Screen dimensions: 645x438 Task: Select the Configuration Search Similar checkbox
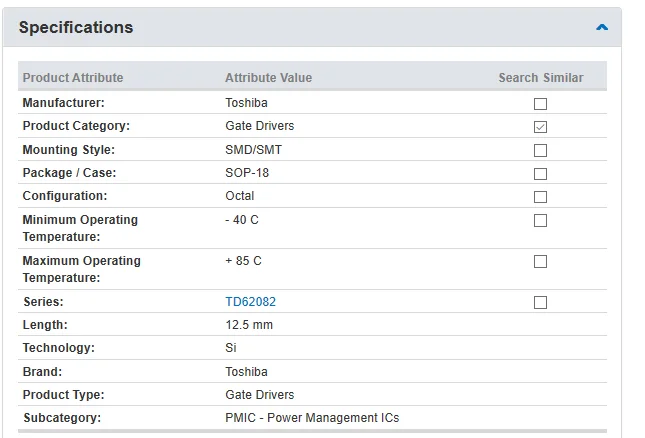coord(540,197)
